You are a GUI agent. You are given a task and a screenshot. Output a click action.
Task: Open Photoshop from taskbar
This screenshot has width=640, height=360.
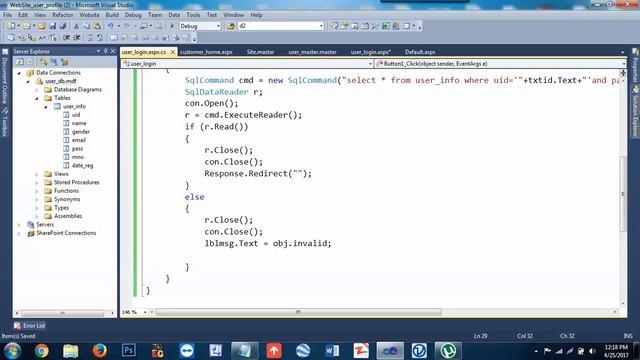tap(129, 351)
